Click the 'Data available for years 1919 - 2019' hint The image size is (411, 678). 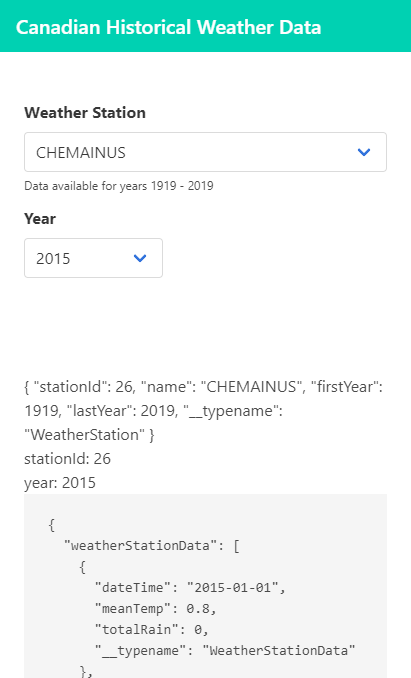(x=119, y=186)
